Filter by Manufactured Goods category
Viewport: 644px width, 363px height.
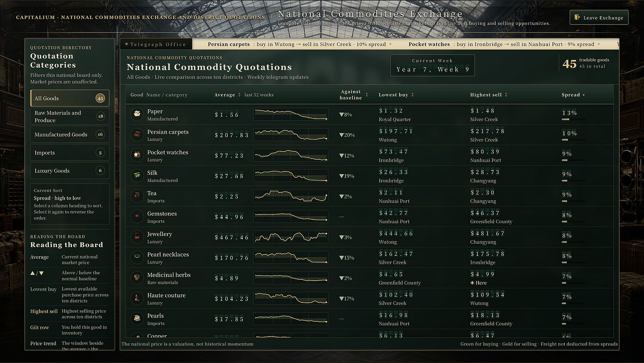coord(70,134)
